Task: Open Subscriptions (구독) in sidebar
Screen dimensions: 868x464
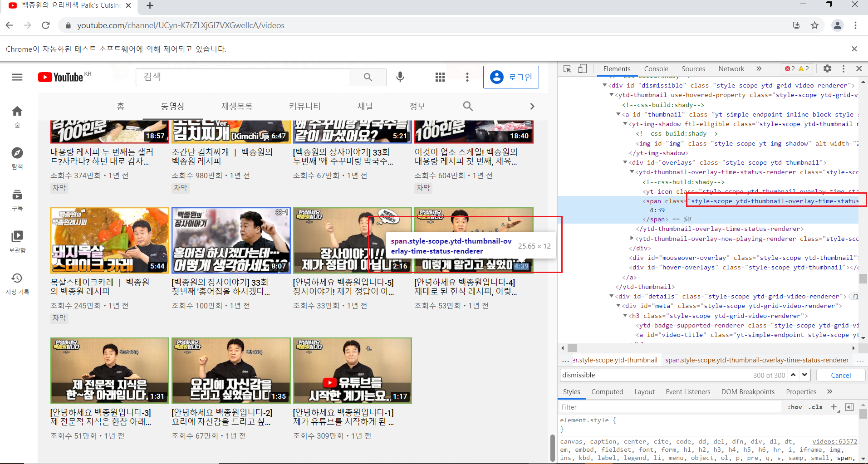Action: coord(17,200)
